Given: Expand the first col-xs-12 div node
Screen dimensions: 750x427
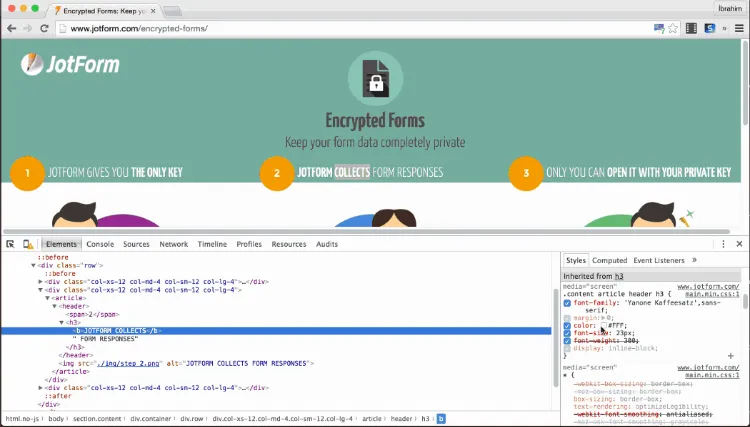Looking at the screenshot, I should [x=41, y=282].
